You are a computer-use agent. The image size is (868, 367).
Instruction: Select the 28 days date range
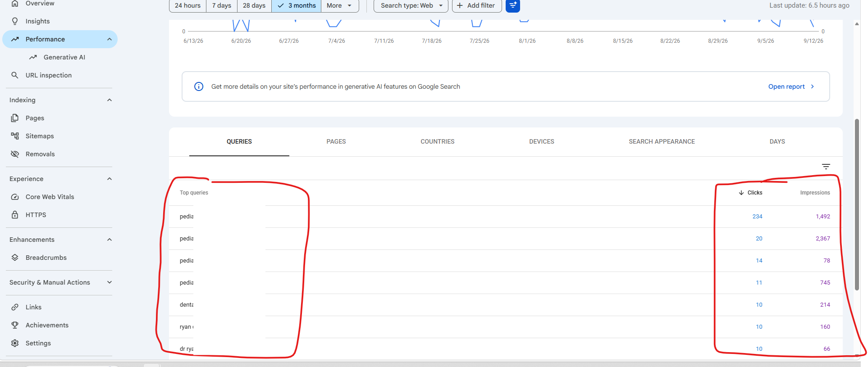click(254, 5)
